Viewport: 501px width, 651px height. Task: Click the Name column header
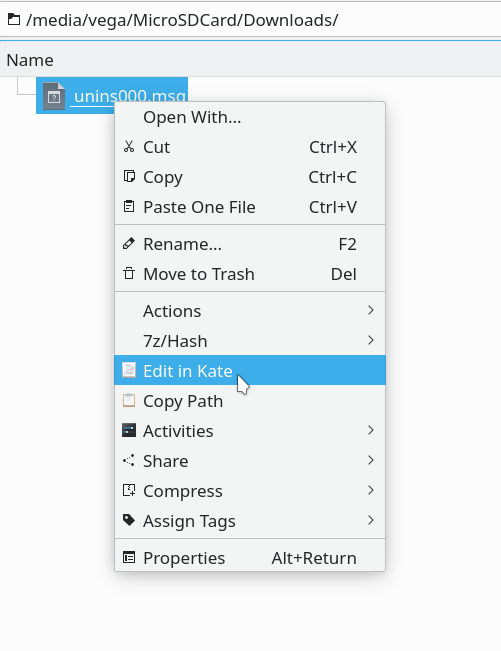pyautogui.click(x=30, y=60)
